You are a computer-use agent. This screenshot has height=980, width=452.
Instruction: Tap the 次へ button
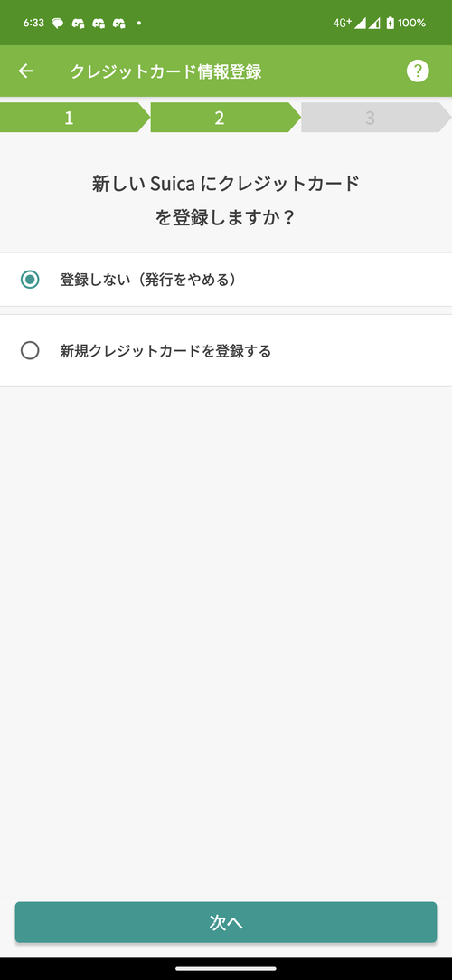pos(226,922)
